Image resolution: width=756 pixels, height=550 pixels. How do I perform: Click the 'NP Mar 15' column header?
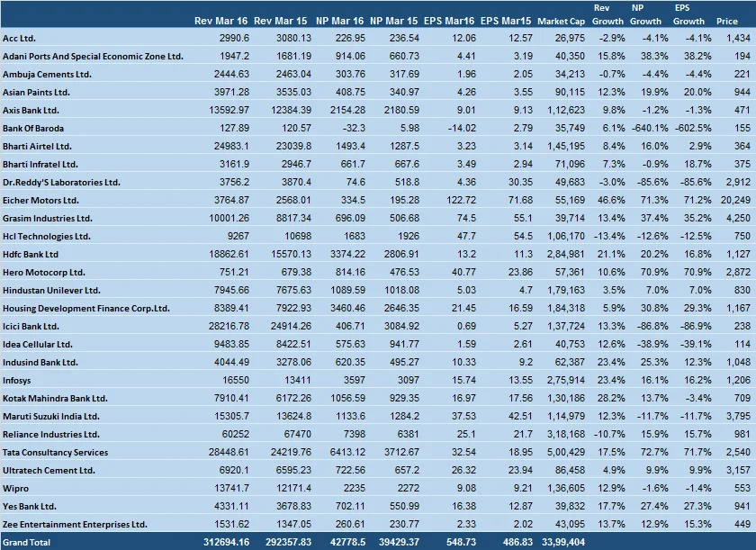click(x=394, y=22)
